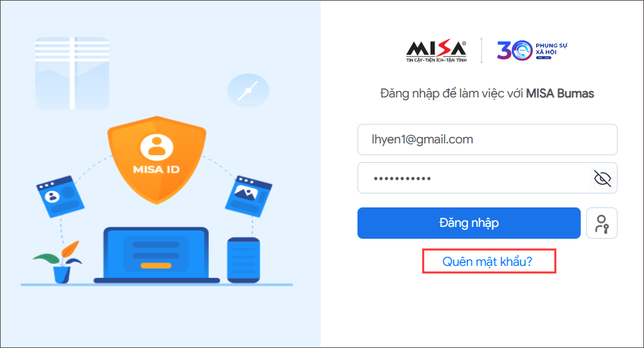Click the picture card illustration
The height and width of the screenshot is (348, 644).
pyautogui.click(x=248, y=196)
